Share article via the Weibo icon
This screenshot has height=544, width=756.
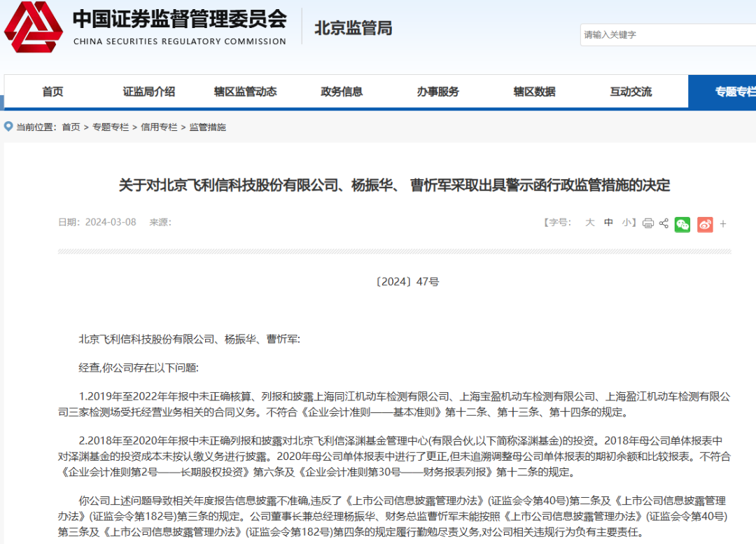point(705,225)
